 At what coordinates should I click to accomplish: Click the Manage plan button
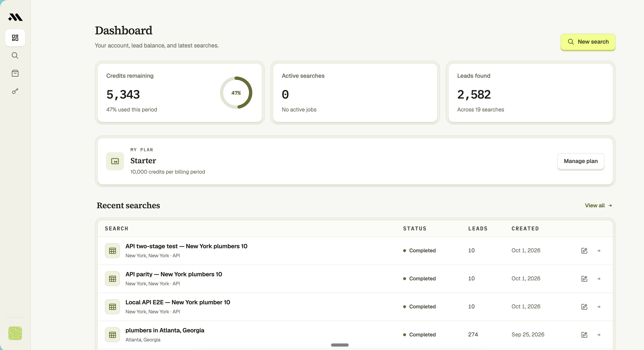pyautogui.click(x=581, y=161)
